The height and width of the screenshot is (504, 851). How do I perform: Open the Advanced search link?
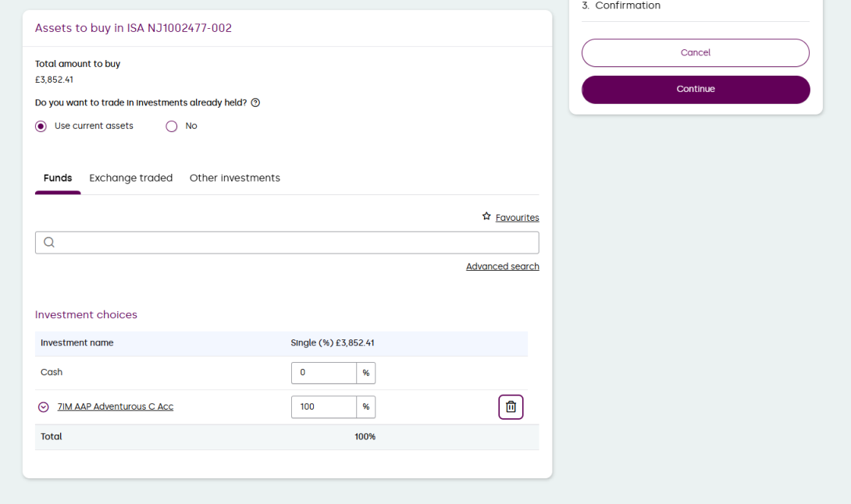[502, 267]
